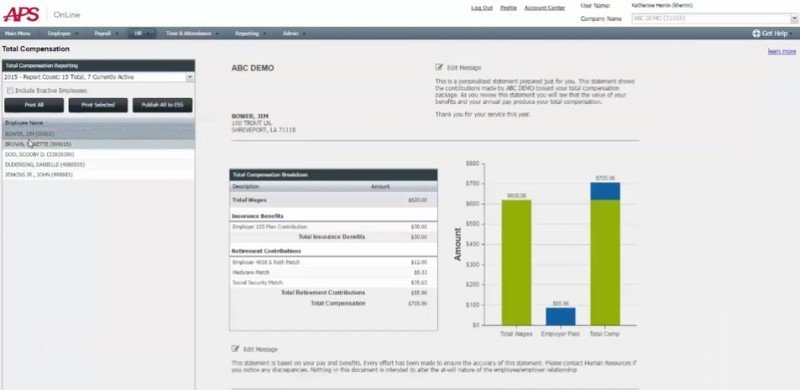Click the blue Employer Paid chart bar
This screenshot has height=390, width=800.
pyautogui.click(x=560, y=316)
